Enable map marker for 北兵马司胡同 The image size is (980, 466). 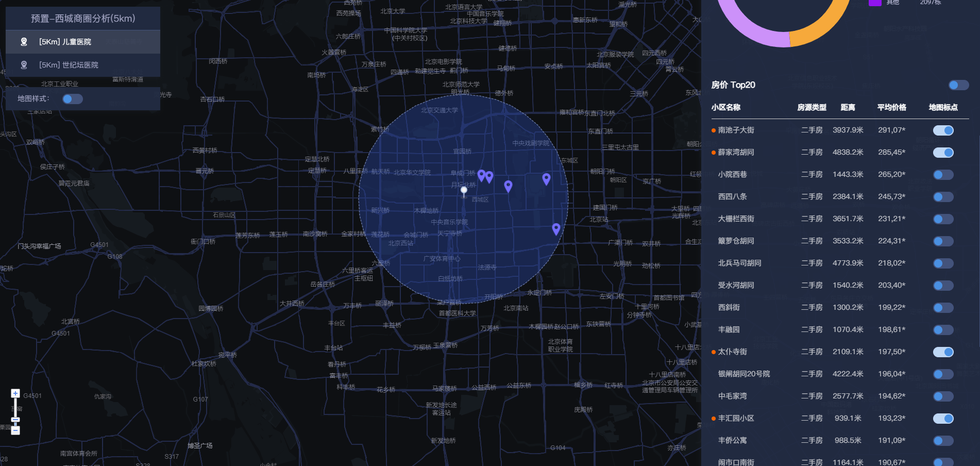(x=943, y=263)
